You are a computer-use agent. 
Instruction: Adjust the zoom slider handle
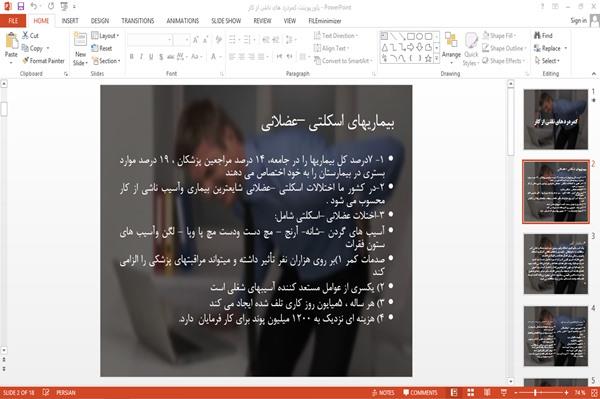(x=535, y=392)
